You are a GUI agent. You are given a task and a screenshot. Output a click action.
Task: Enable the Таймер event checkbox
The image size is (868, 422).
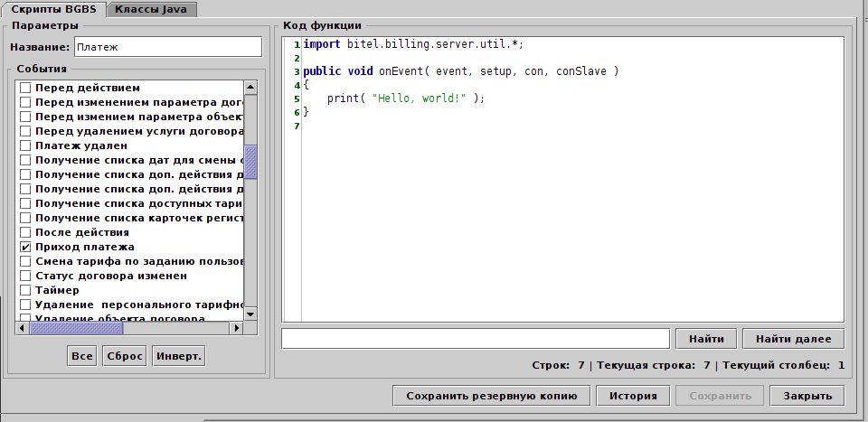[x=25, y=290]
